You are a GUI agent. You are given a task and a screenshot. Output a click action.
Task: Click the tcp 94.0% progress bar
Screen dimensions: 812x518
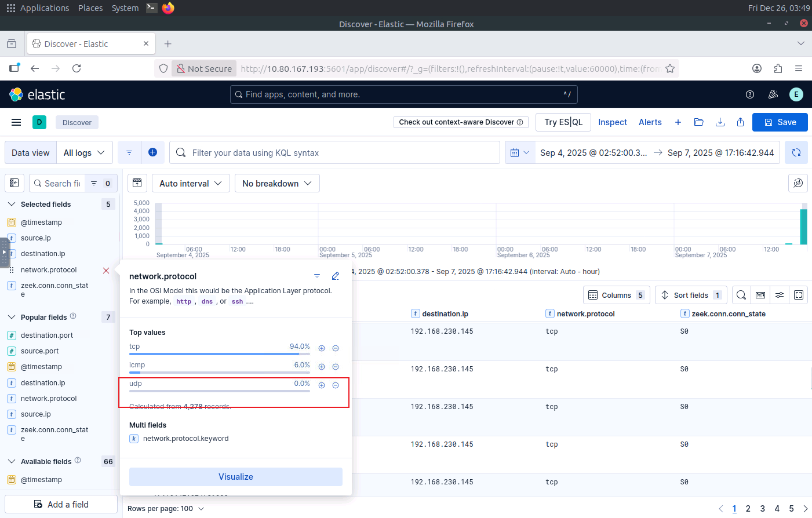tap(219, 353)
